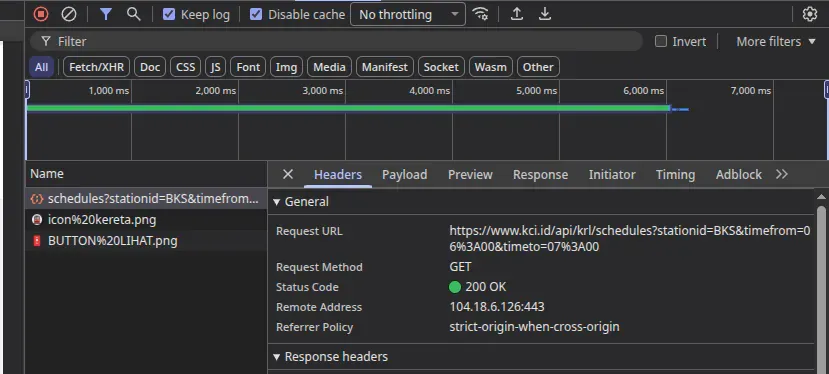The image size is (829, 374).
Task: Select icon%20kereta.png request
Action: [146, 220]
